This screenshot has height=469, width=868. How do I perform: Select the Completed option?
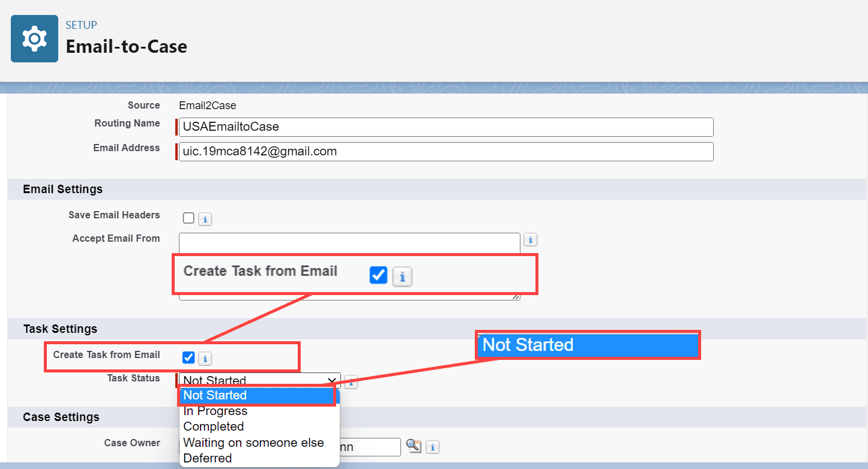[213, 426]
